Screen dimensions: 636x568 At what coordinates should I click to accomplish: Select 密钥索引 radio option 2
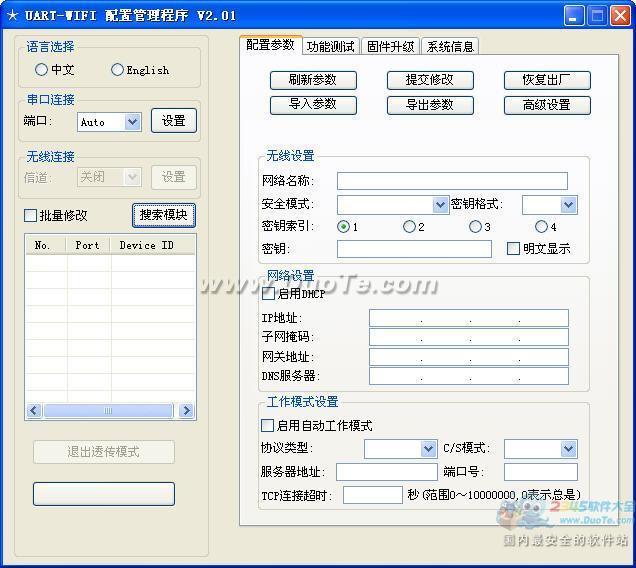click(409, 226)
